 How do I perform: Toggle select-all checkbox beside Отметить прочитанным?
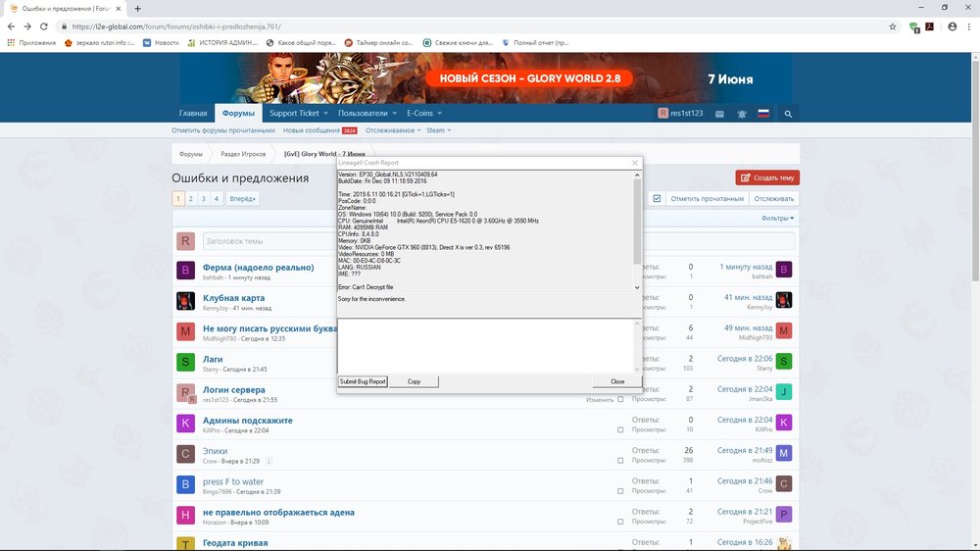click(x=657, y=198)
